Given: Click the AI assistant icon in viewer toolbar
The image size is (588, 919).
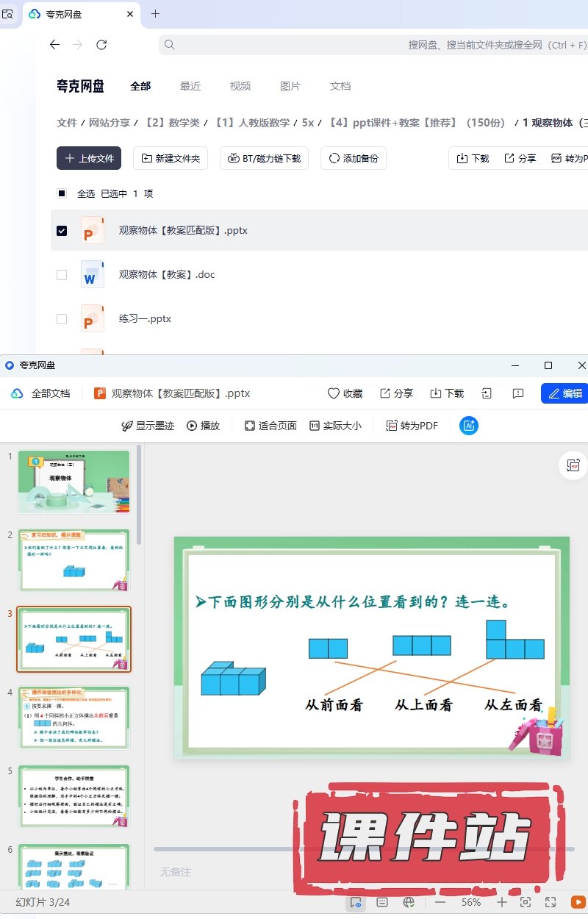Looking at the screenshot, I should click(x=469, y=426).
